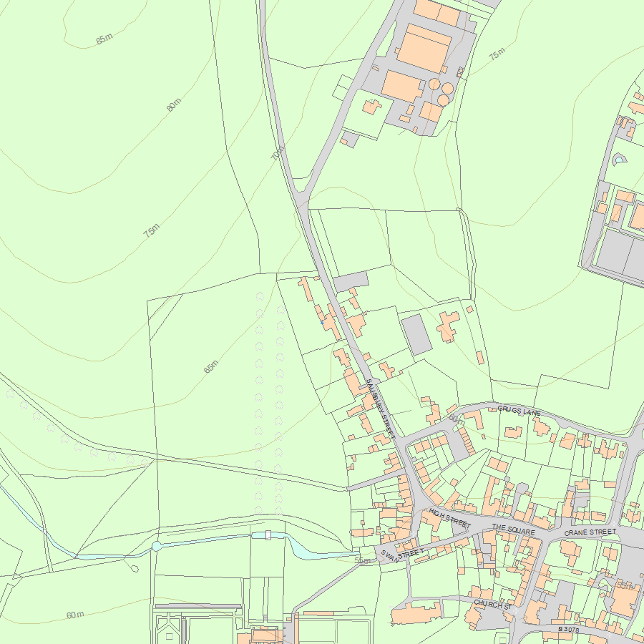
Task: Click the 85m contour label
Action: point(104,39)
